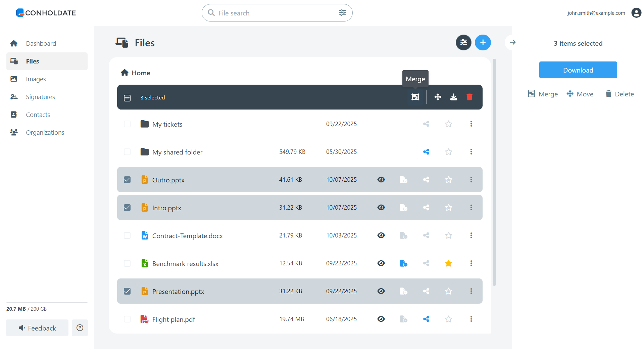644x349 pixels.
Task: Unfavorite Benchmark results.xlsx yellow star
Action: point(448,263)
